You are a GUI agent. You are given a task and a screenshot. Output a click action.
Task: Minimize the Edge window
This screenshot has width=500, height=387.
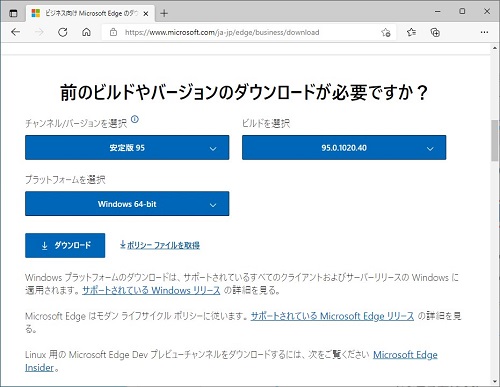[438, 11]
